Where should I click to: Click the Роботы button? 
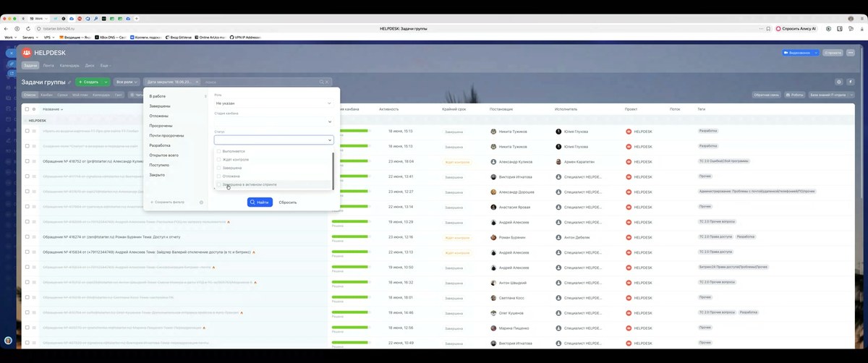794,95
